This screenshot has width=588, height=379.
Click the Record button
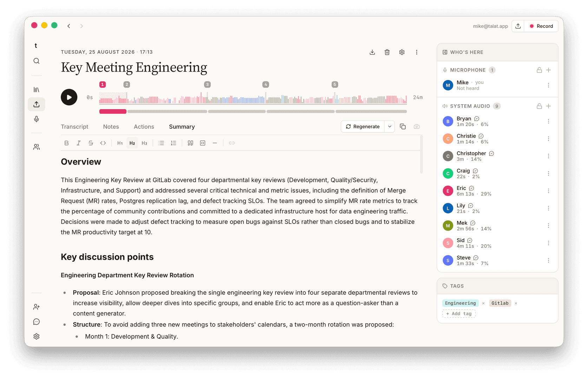point(541,26)
